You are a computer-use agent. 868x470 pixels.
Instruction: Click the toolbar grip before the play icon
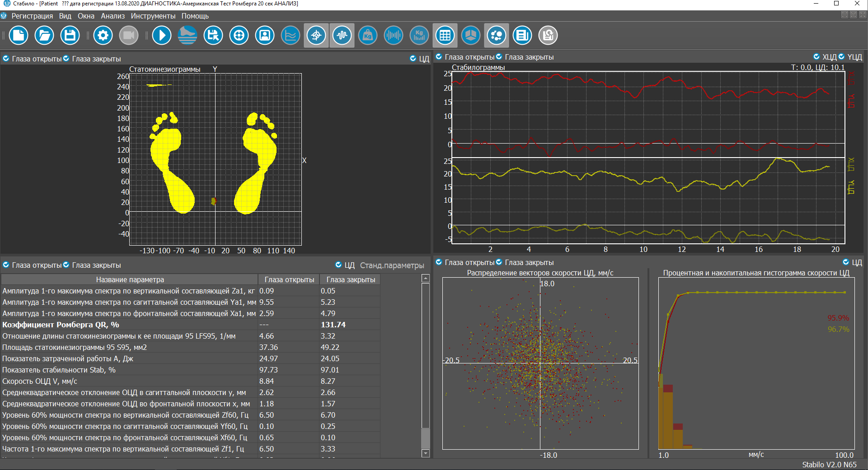pyautogui.click(x=146, y=35)
